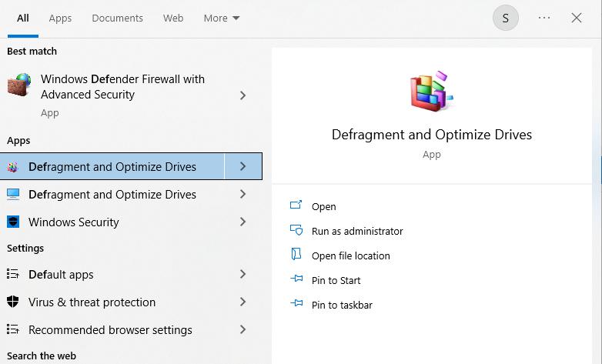Click the Windows Defender Firewall brick icon
Screen dimensions: 602x364
tap(19, 85)
